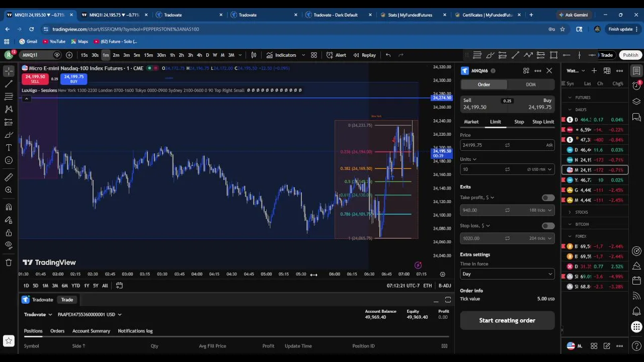Click the blue BUY price button on chart
The width and height of the screenshot is (644, 362).
pos(73,79)
